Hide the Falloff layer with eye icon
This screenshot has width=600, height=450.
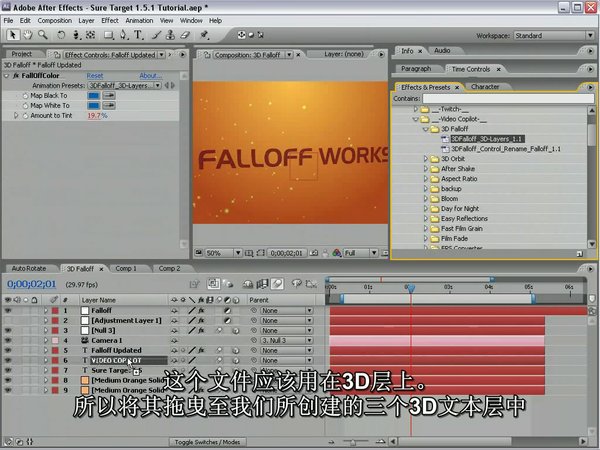[9, 311]
